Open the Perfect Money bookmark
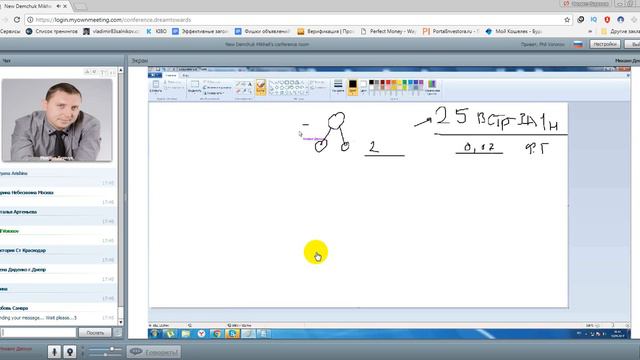 click(x=388, y=31)
